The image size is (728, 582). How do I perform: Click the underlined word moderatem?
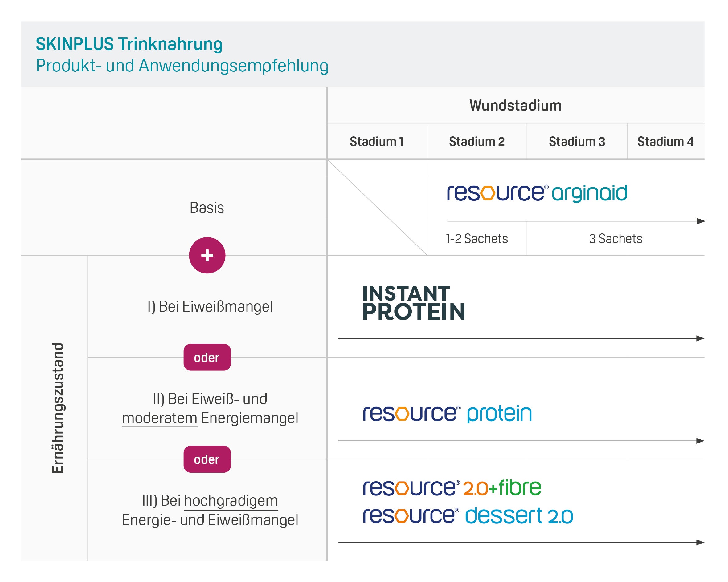point(159,418)
